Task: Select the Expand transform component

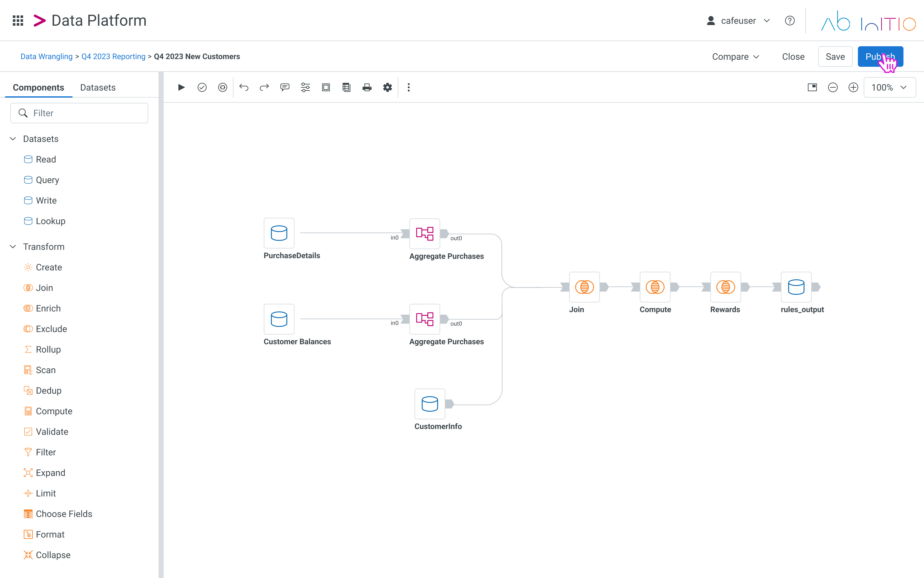Action: pos(44,473)
